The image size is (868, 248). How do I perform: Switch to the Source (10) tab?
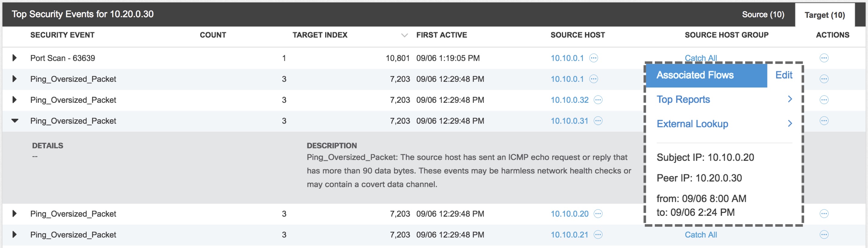coord(763,15)
